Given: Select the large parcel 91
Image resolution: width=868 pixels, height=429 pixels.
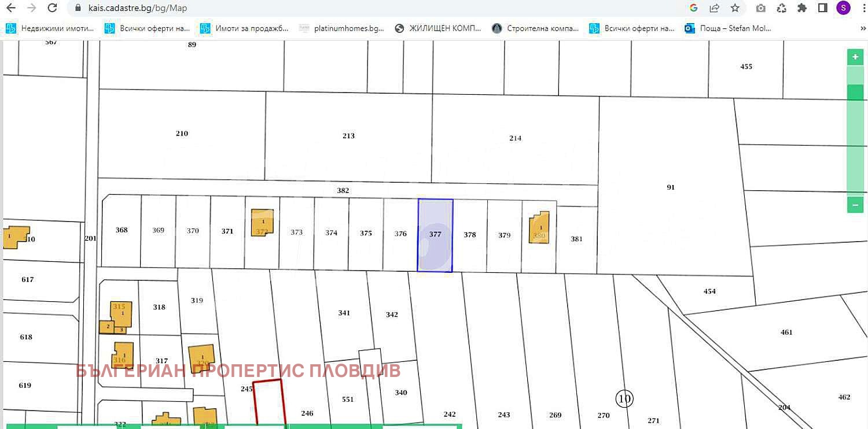Looking at the screenshot, I should coord(671,187).
